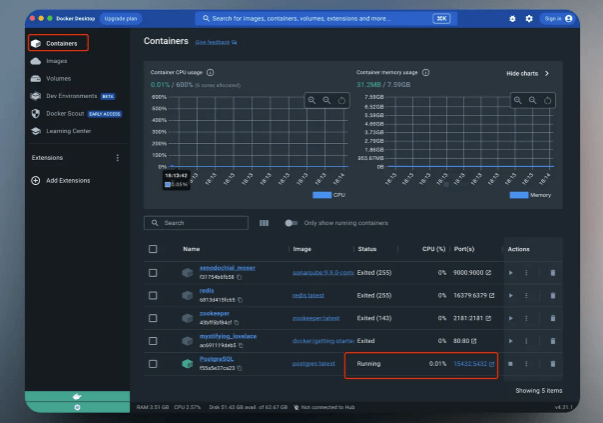Start the redis container
This screenshot has width=603, height=423.
(x=511, y=295)
